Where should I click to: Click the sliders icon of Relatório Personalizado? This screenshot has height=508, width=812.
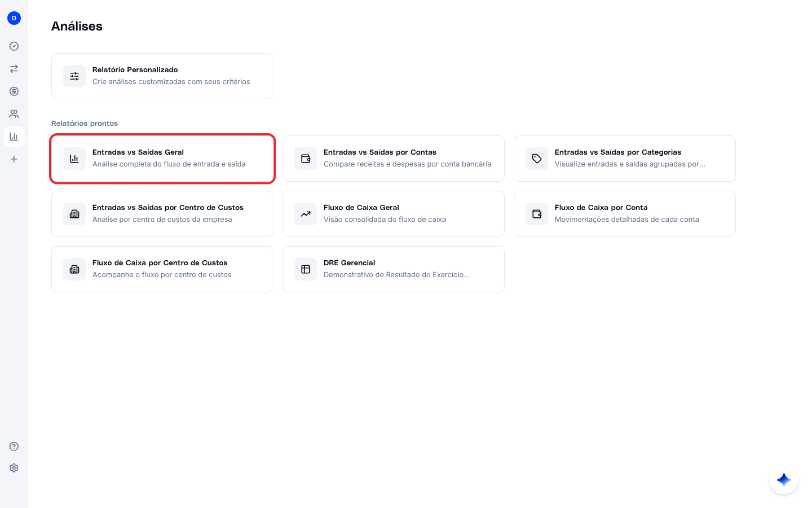tap(74, 76)
